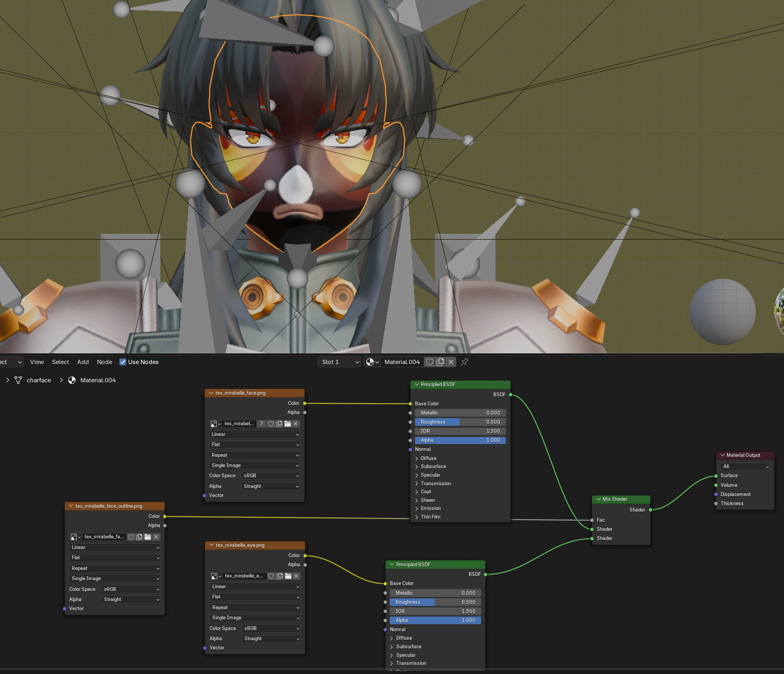Open Slot 1 material slot dropdown

tap(339, 362)
